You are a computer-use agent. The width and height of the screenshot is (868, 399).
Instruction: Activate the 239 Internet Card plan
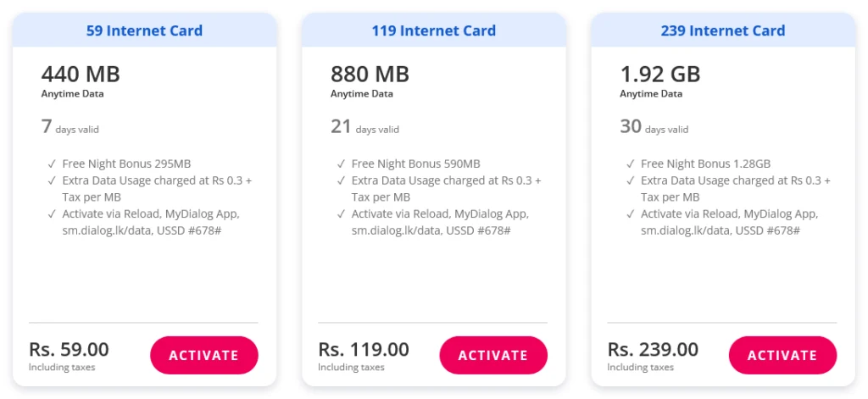pos(782,355)
